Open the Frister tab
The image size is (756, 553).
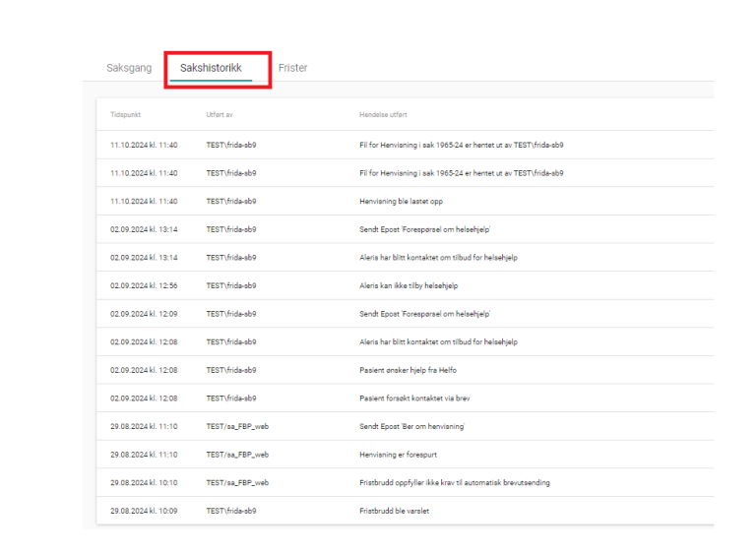(x=292, y=68)
